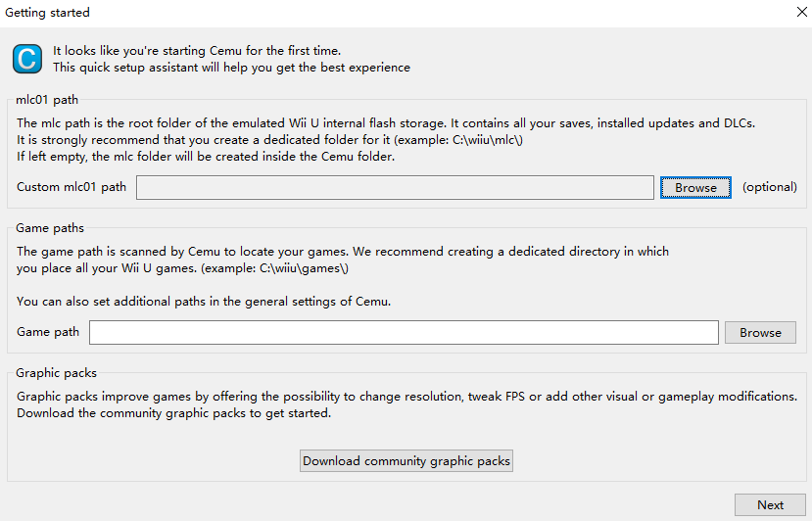Click the "Graphic packs" group heading

(x=57, y=373)
